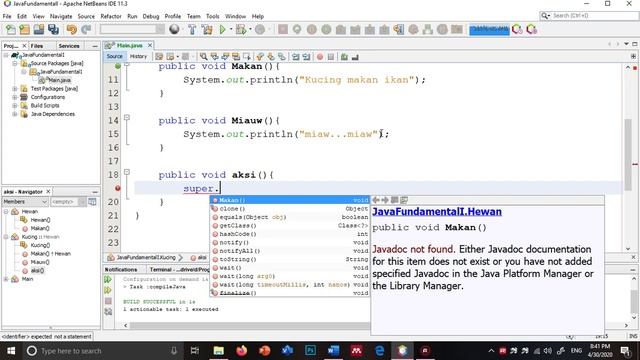This screenshot has height=360, width=640.
Task: Expand Build Scripts node
Action: pyautogui.click(x=15, y=106)
